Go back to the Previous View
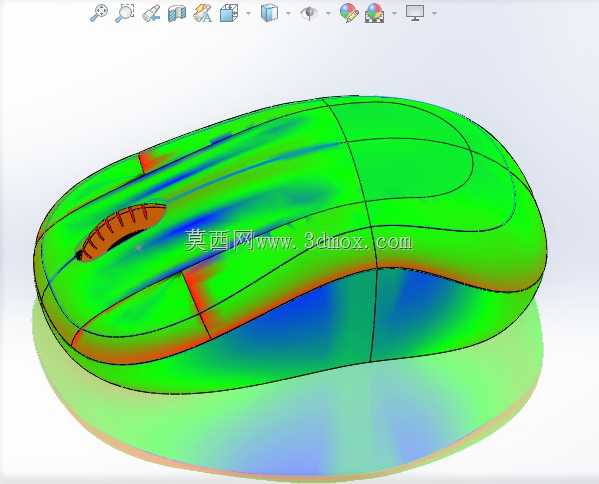The height and width of the screenshot is (484, 599). coord(151,14)
